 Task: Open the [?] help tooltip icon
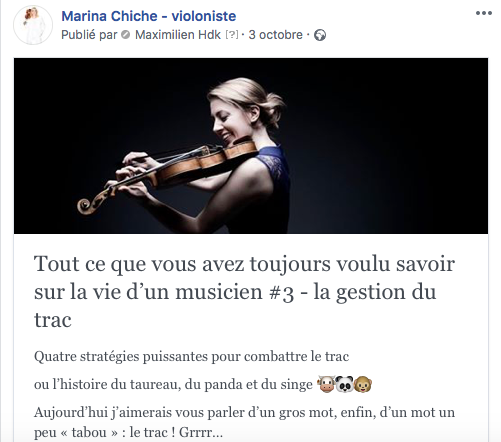pos(232,35)
